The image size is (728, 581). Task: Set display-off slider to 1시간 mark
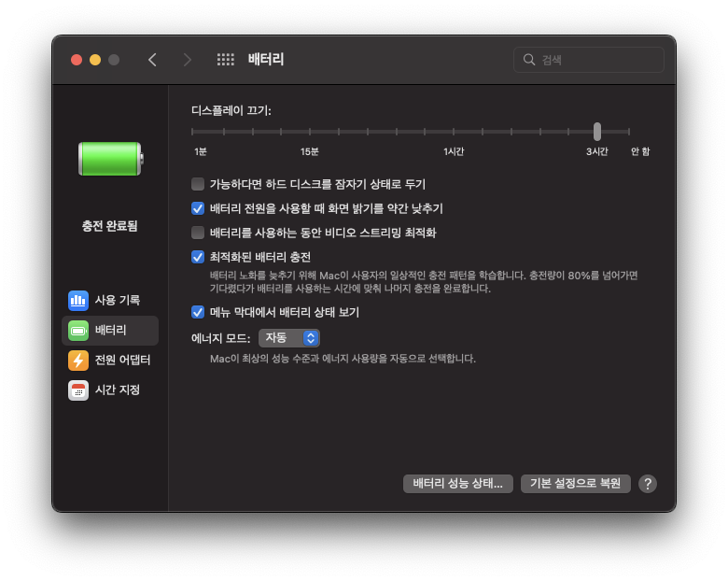(454, 132)
